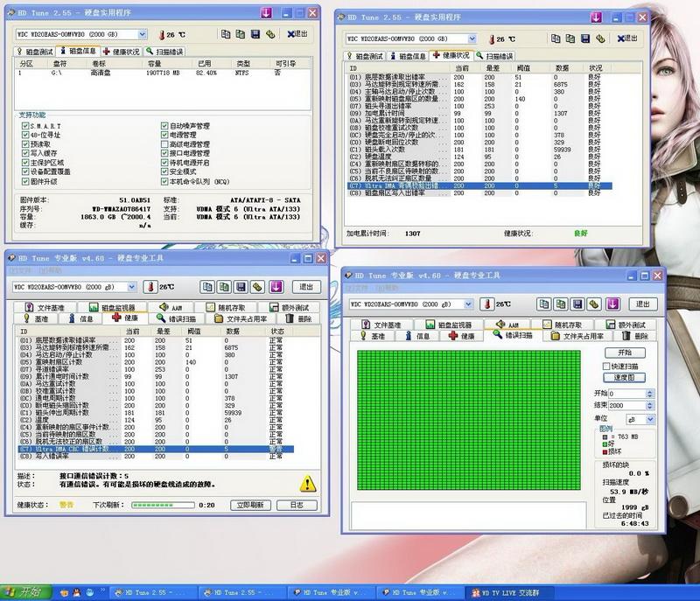Viewport: 700px width, 601px height.
Task: Click pink down-arrow icon in bottom-left Pro toolbar
Action: (x=276, y=286)
